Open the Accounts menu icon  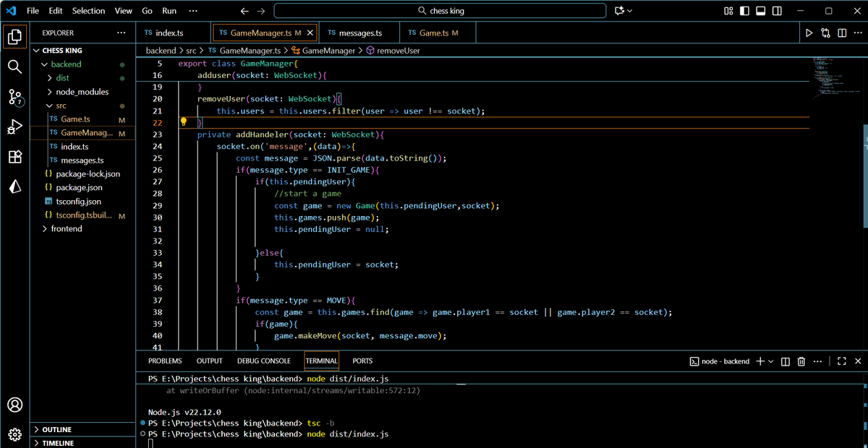[x=14, y=405]
